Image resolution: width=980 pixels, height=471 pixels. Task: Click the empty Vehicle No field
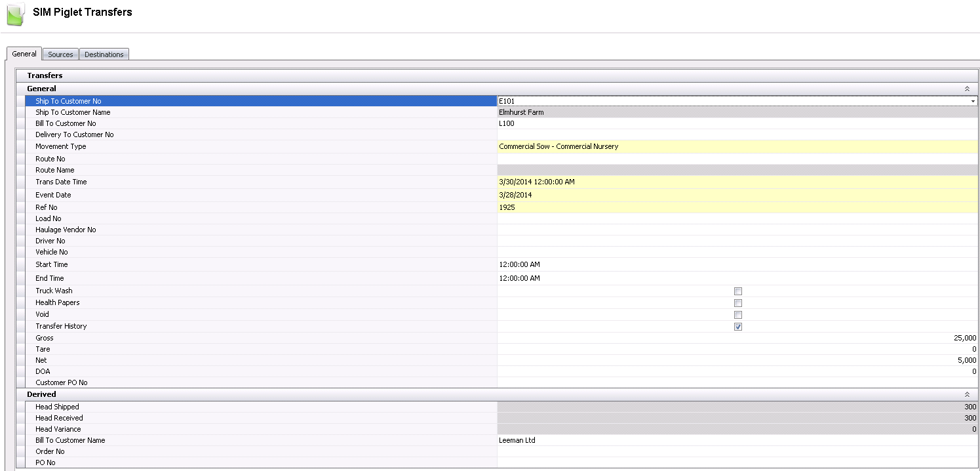[737, 252]
